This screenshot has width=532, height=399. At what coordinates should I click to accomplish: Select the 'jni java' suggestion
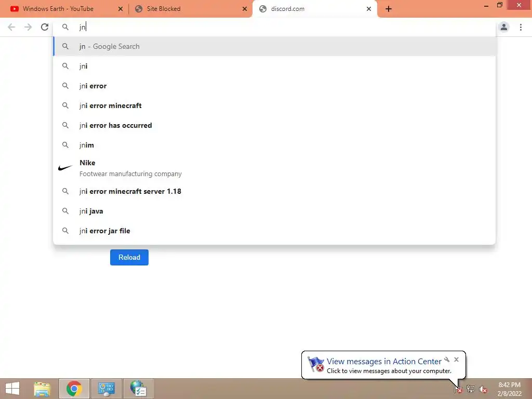point(274,211)
